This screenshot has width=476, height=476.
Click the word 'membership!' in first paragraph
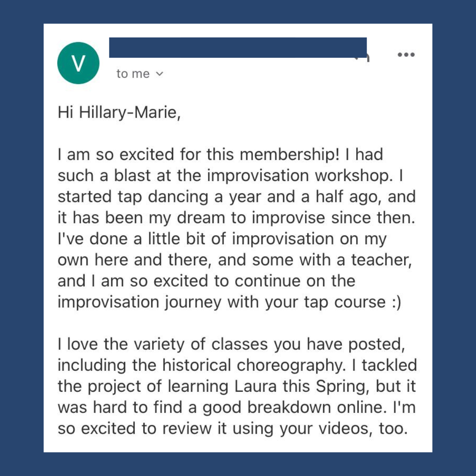pyautogui.click(x=290, y=154)
